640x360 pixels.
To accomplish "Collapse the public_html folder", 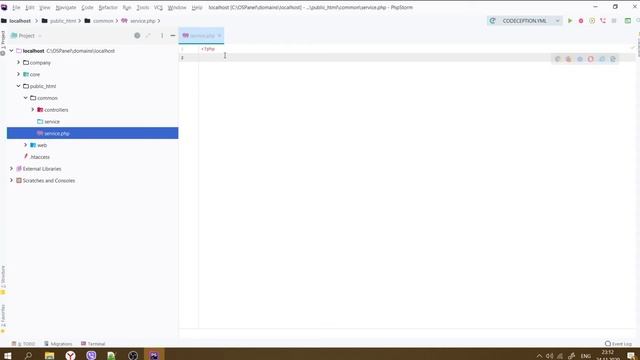I will click(18, 86).
